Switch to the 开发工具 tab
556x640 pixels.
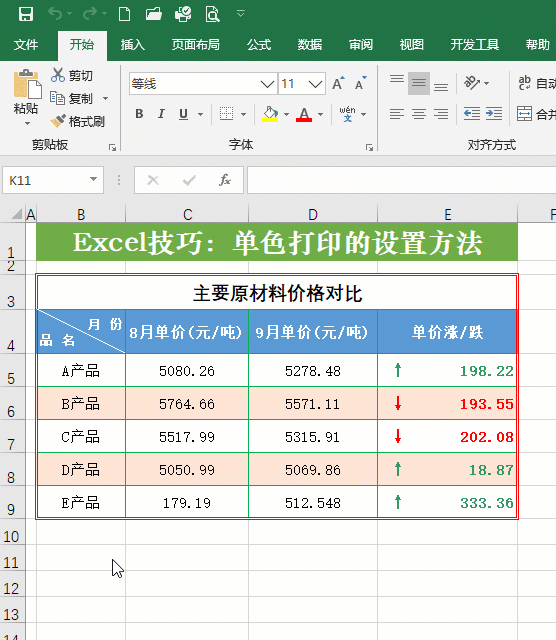(475, 44)
